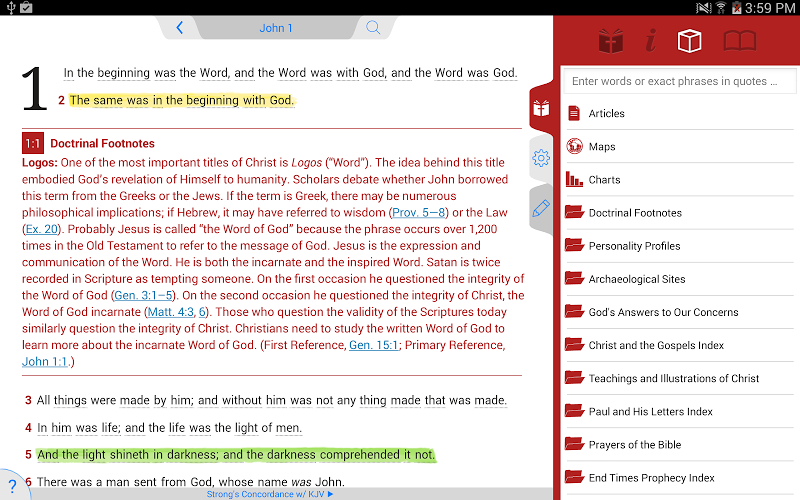Open Strong's Concordance w/ KJV bar
This screenshot has width=800, height=500.
click(x=270, y=494)
